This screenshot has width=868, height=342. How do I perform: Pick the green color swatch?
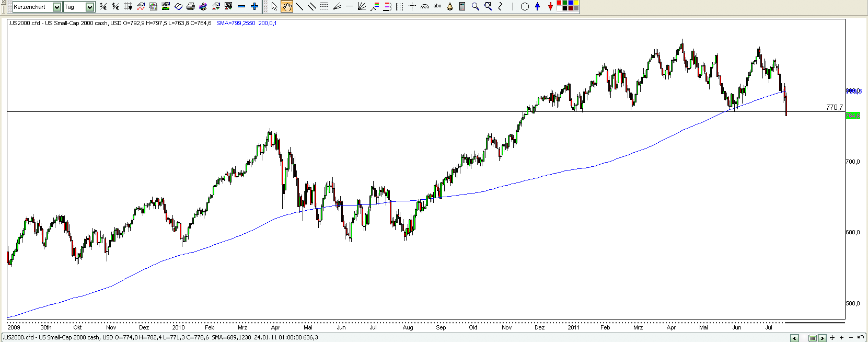[x=564, y=3]
